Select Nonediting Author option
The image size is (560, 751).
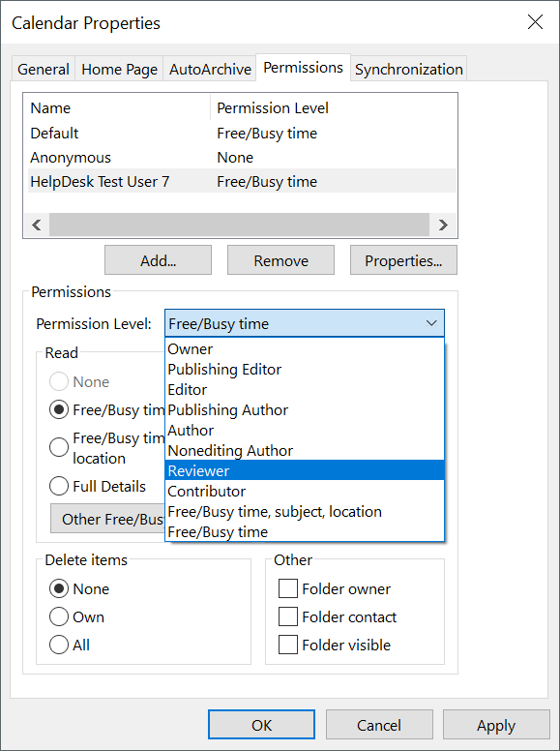pos(305,451)
